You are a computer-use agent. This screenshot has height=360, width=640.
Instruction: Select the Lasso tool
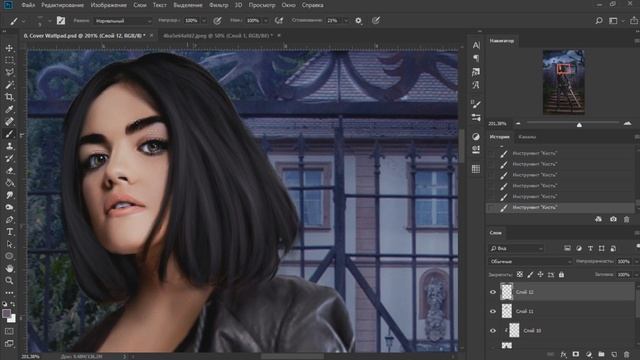[9, 73]
